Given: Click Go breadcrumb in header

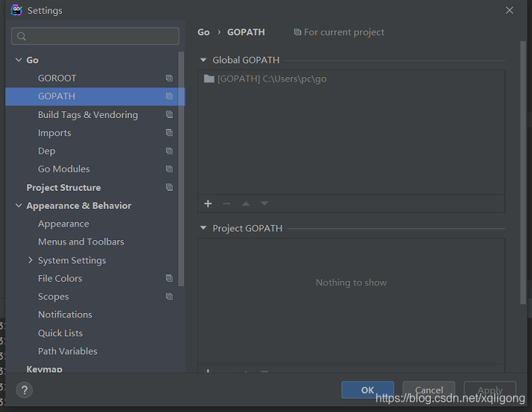Looking at the screenshot, I should 204,32.
